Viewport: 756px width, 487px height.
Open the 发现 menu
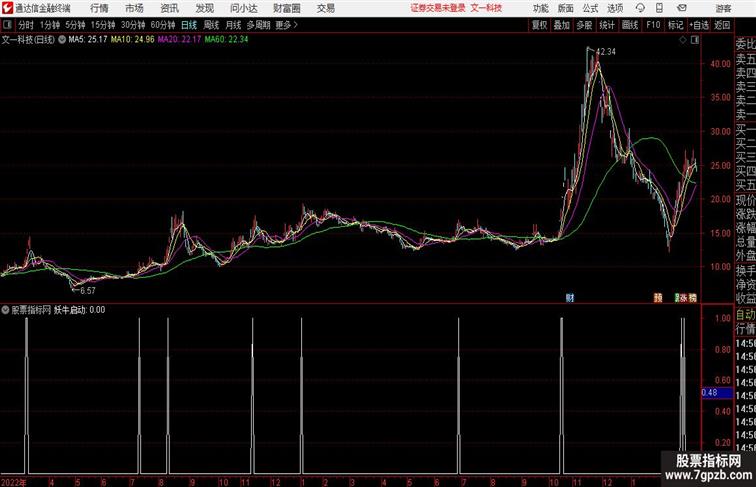tap(204, 8)
